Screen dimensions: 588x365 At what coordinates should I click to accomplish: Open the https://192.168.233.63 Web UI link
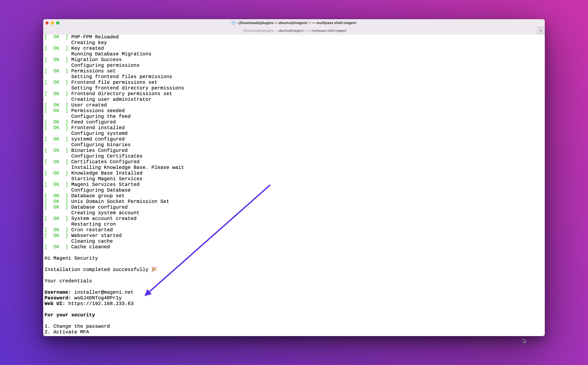tap(101, 304)
